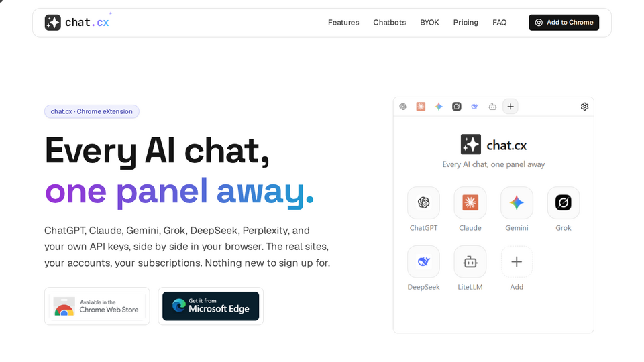
Task: Open the Features nav link
Action: coord(343,23)
